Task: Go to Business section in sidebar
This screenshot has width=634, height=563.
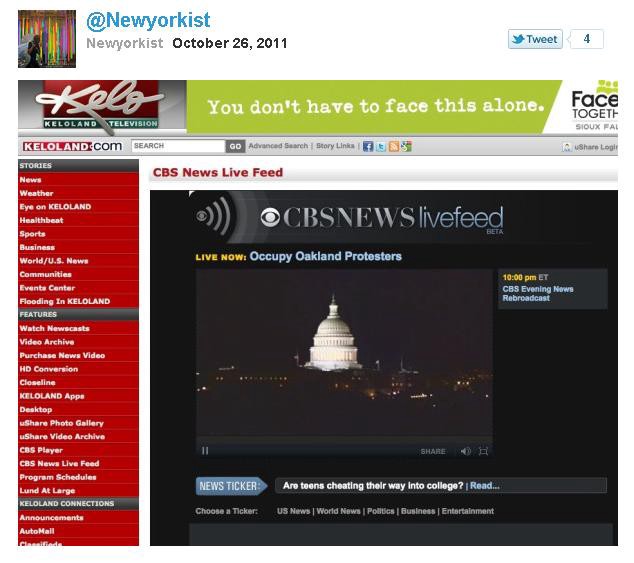Action: pyautogui.click(x=78, y=247)
